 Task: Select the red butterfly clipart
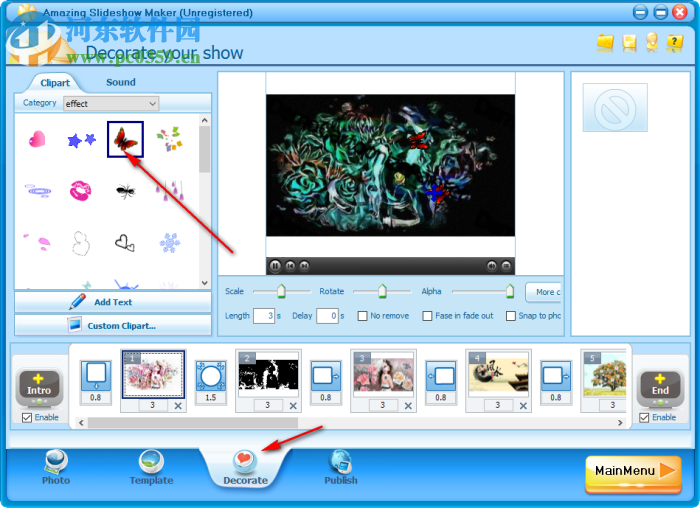coord(125,139)
